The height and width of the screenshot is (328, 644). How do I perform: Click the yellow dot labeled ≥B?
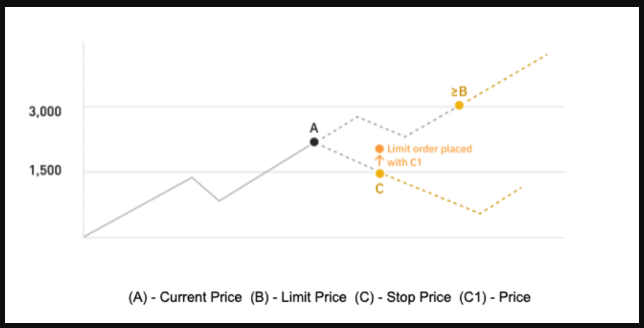(x=459, y=105)
